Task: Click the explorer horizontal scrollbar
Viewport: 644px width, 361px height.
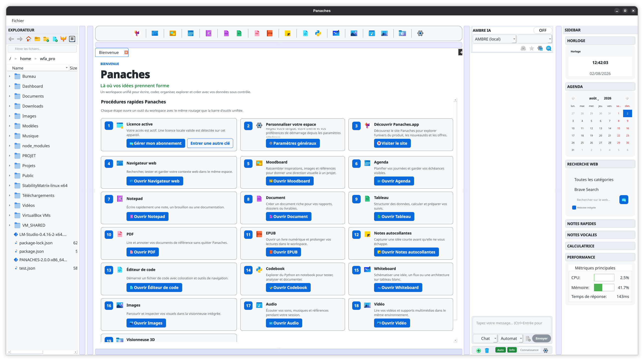Action: [x=42, y=352]
